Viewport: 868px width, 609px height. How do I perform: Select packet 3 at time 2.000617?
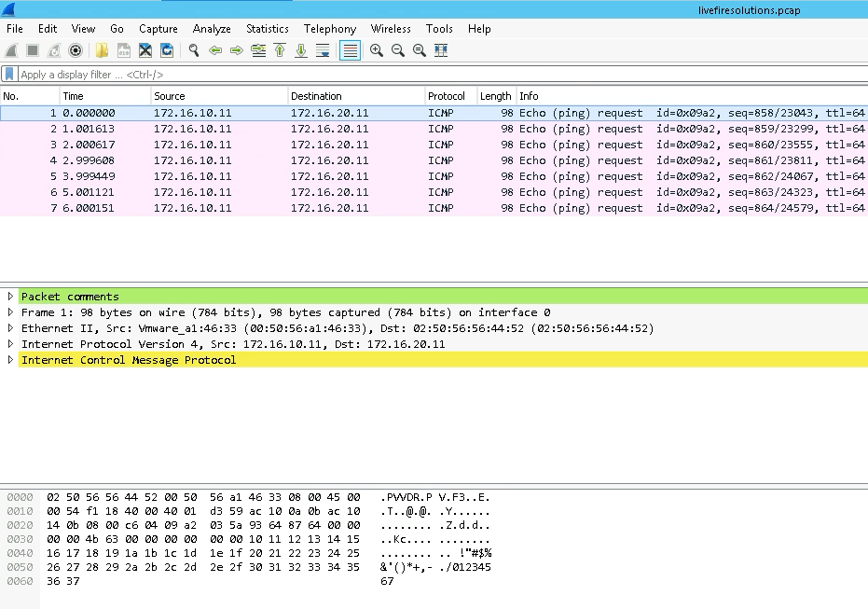point(434,145)
